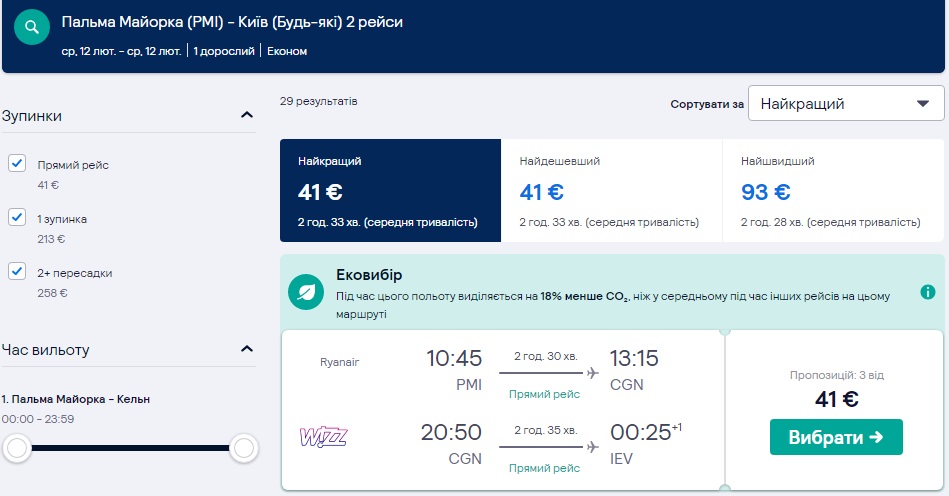This screenshot has width=949, height=496.
Task: Toggle the 1 зупинка checkbox
Action: 17,217
